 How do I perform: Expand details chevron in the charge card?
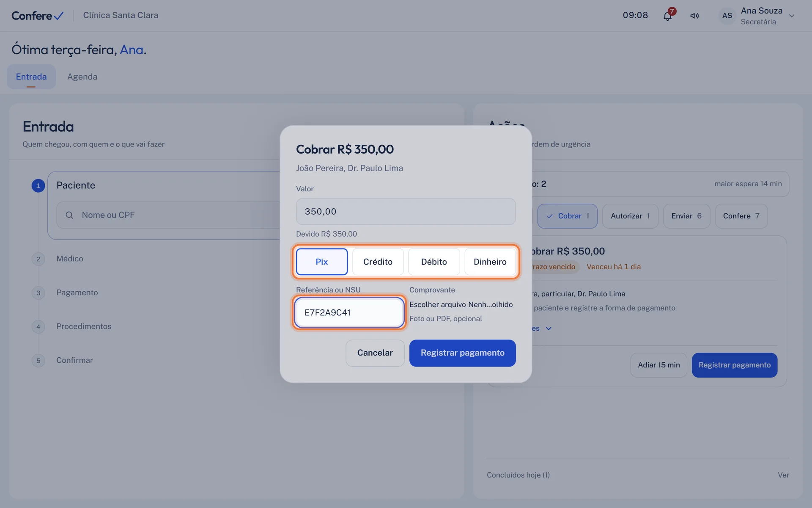tap(549, 329)
